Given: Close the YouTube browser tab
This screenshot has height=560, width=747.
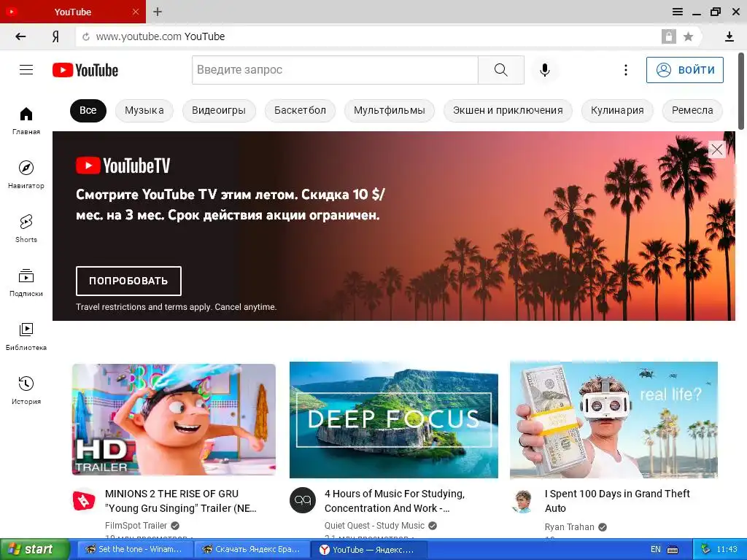Looking at the screenshot, I should tap(135, 12).
